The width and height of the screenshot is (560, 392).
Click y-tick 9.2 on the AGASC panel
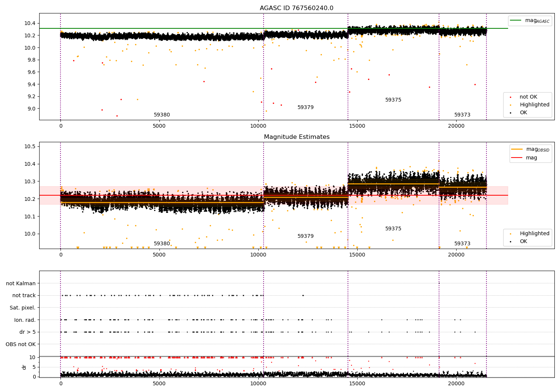(31, 97)
